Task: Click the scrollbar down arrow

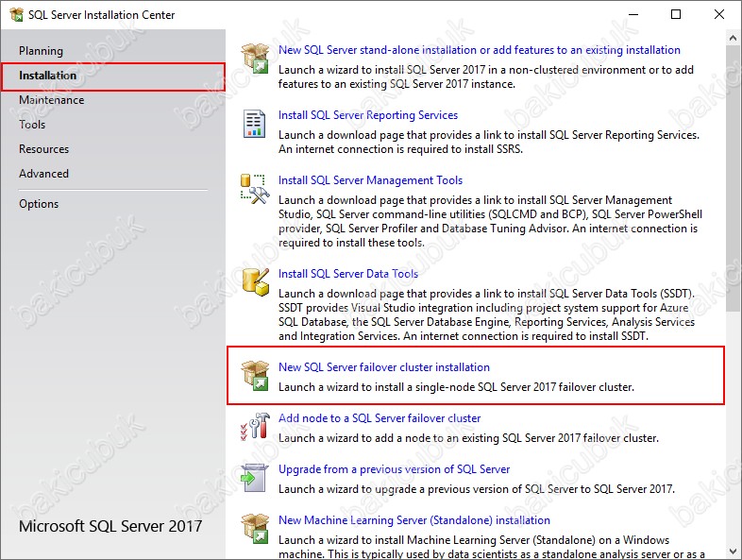Action: point(734,552)
